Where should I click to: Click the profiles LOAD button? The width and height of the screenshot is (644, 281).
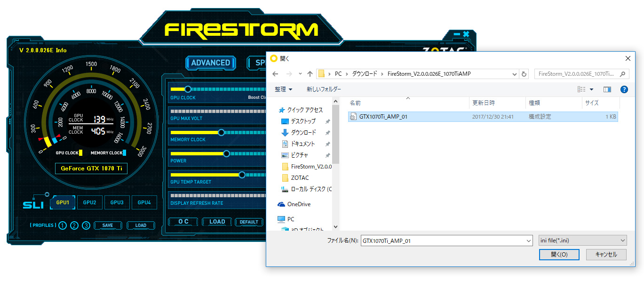(141, 225)
